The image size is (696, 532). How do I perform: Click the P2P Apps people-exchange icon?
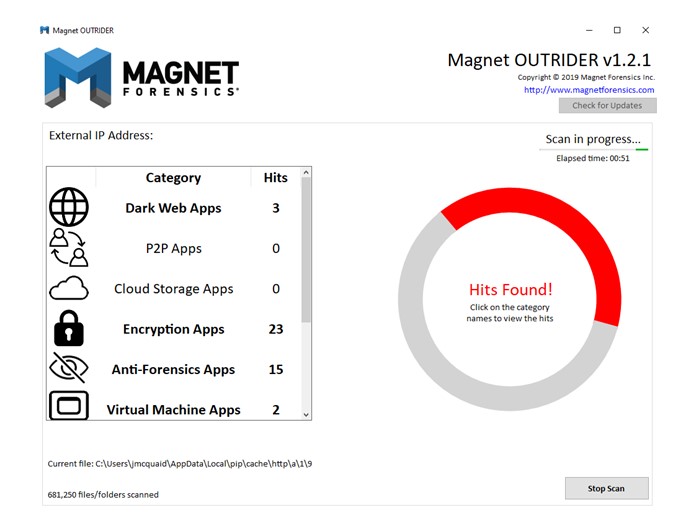coord(69,248)
